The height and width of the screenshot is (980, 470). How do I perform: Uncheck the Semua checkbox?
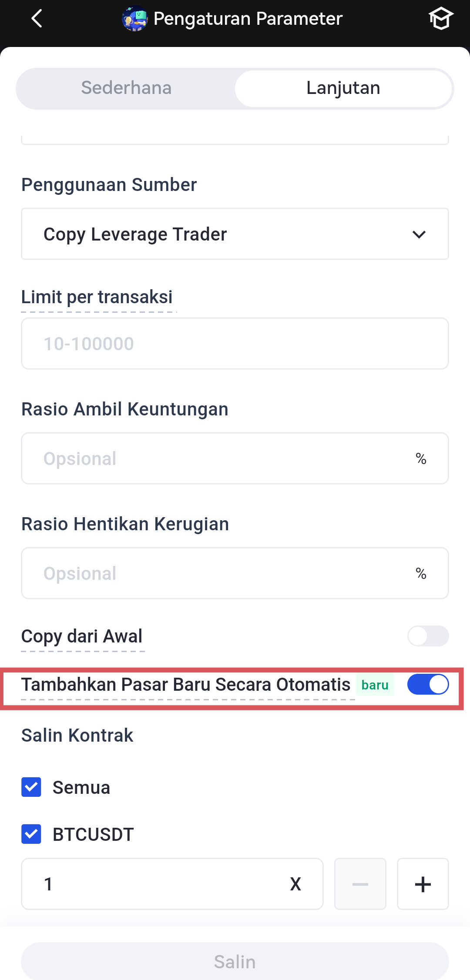click(x=31, y=787)
